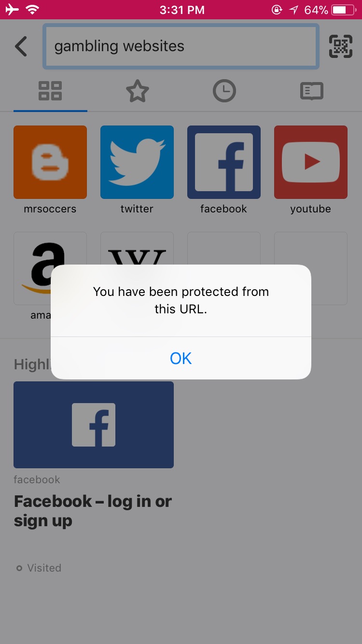Tap the airplane mode status icon

click(12, 10)
